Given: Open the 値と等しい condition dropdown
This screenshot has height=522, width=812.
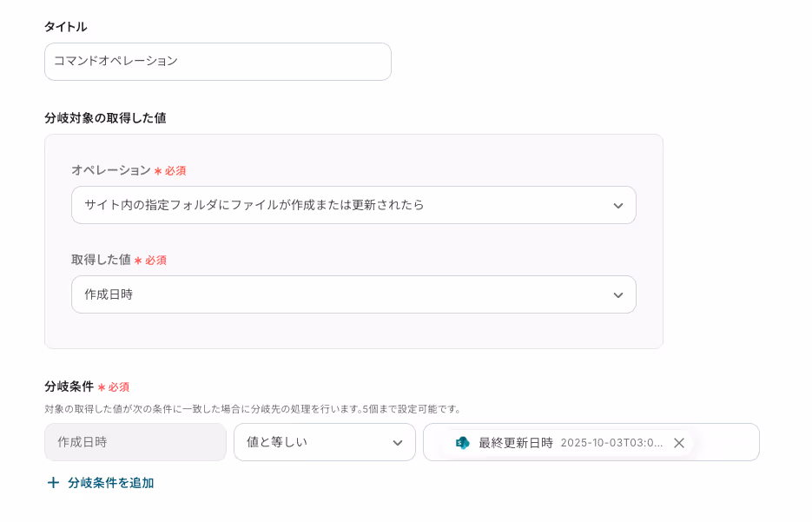Looking at the screenshot, I should (x=325, y=442).
